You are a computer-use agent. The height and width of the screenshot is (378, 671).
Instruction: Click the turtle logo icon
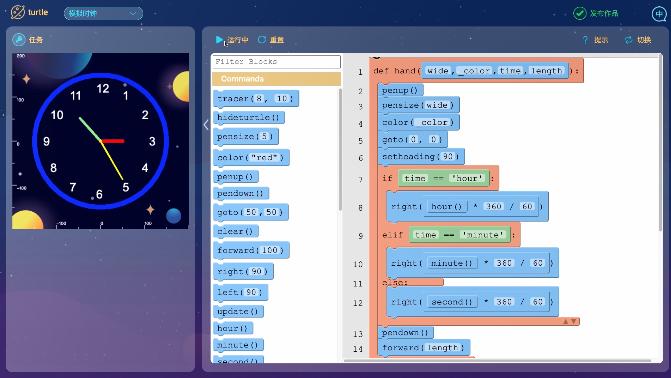tap(18, 12)
